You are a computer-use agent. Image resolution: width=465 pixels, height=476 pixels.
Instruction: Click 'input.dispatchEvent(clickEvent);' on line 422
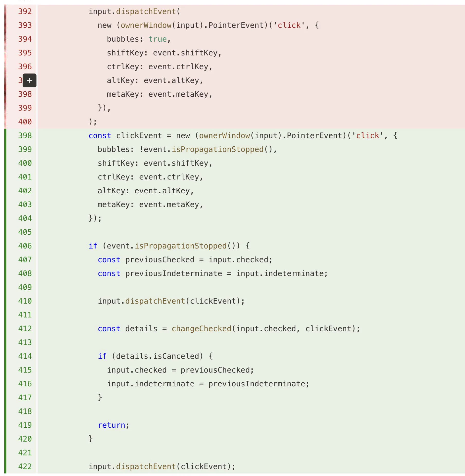162,467
